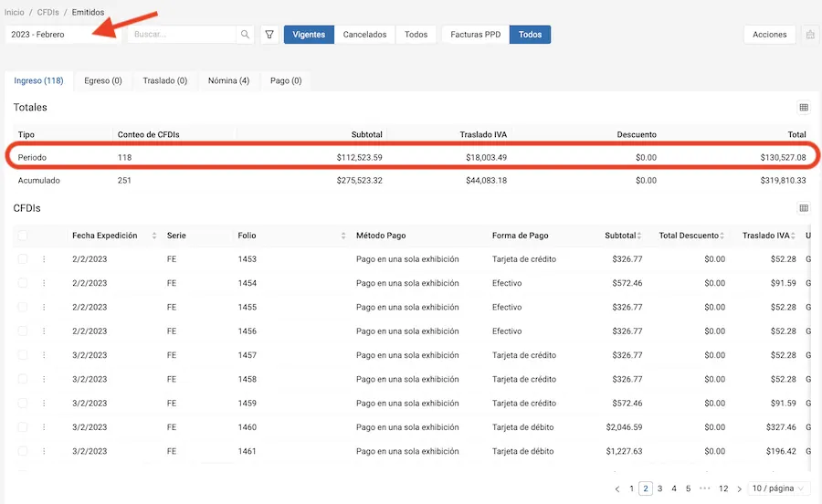Switch to the Nómina (4) tab
The height and width of the screenshot is (504, 822).
(228, 80)
